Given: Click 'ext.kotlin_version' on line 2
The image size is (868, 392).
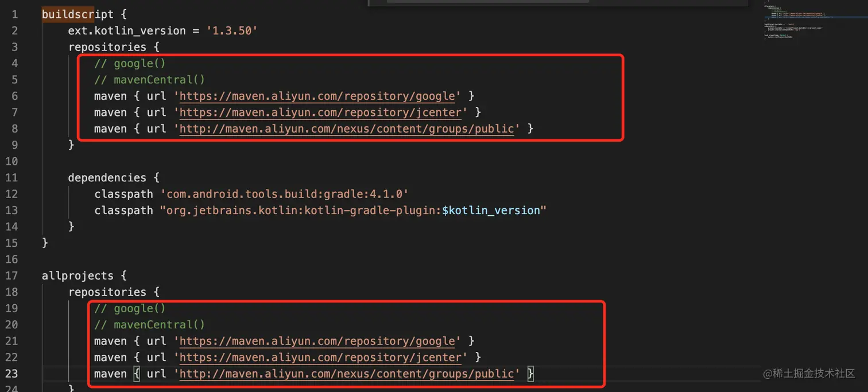Looking at the screenshot, I should [x=127, y=30].
